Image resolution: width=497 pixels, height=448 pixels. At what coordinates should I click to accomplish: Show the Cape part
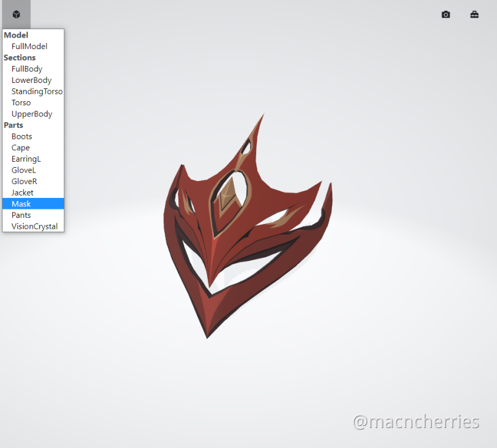(x=21, y=148)
